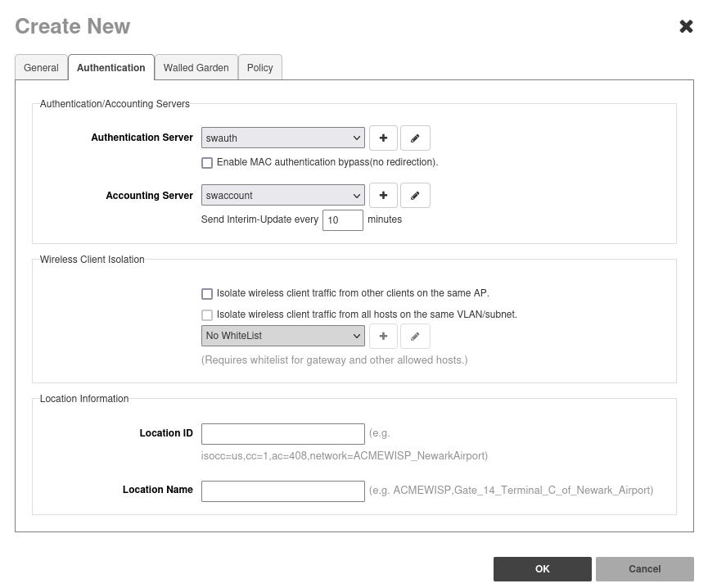Edit the swauth authentication server

coord(415,138)
